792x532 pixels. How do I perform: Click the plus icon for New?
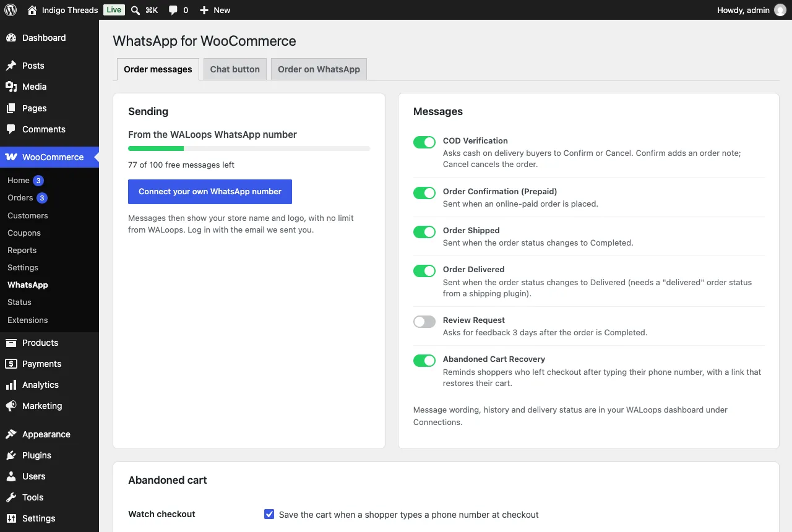click(x=204, y=10)
